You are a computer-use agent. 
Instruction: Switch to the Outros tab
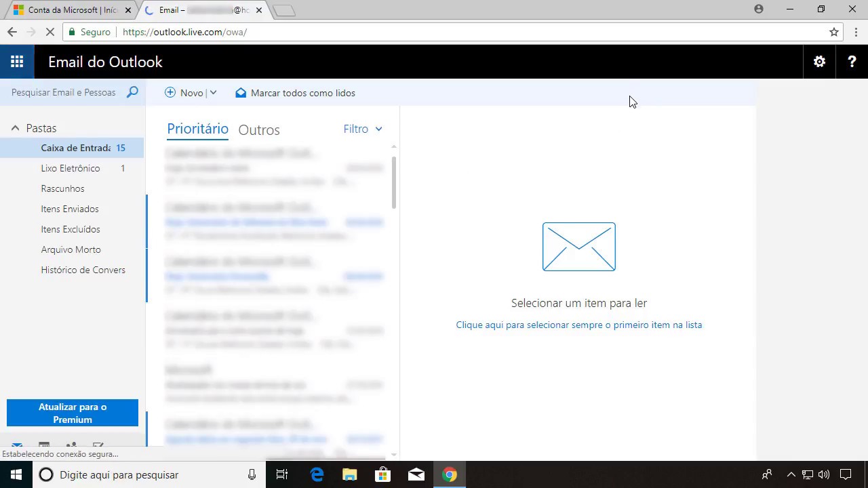[x=259, y=129]
